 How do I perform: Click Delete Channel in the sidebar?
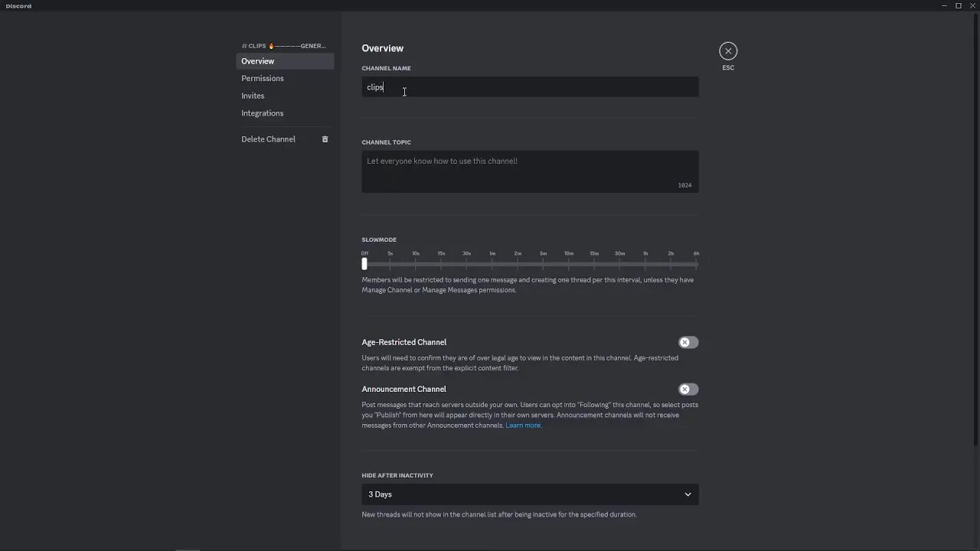[x=268, y=139]
